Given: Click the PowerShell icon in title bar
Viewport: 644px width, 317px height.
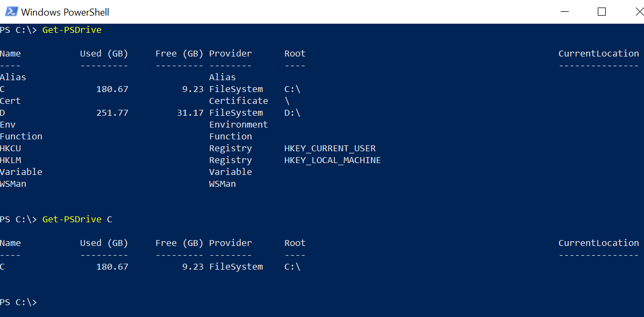Looking at the screenshot, I should coord(11,11).
